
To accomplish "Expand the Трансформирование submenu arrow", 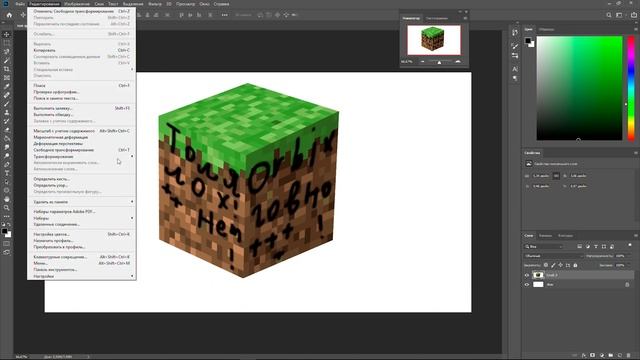I will (132, 156).
